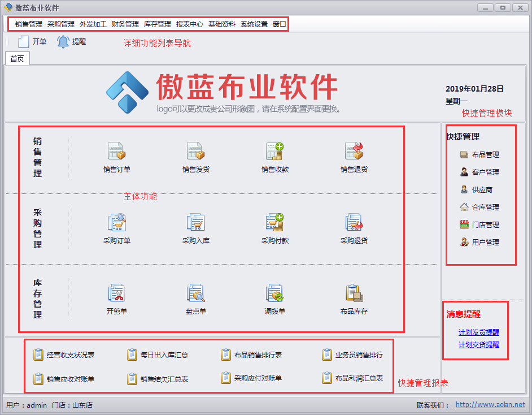Click the 门店：山东店 status bar entry

[x=72, y=405]
